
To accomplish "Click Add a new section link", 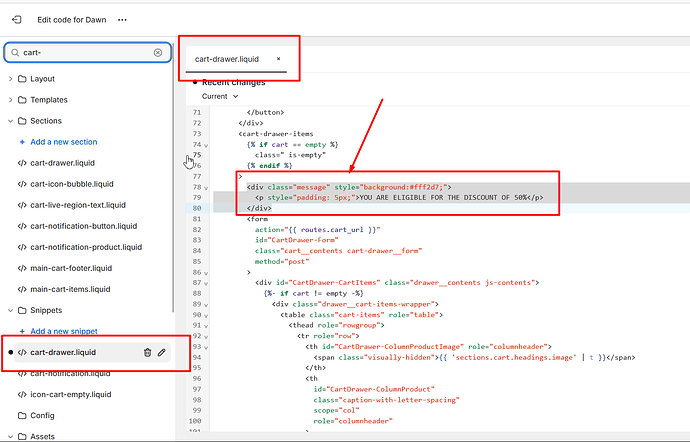I will click(63, 142).
